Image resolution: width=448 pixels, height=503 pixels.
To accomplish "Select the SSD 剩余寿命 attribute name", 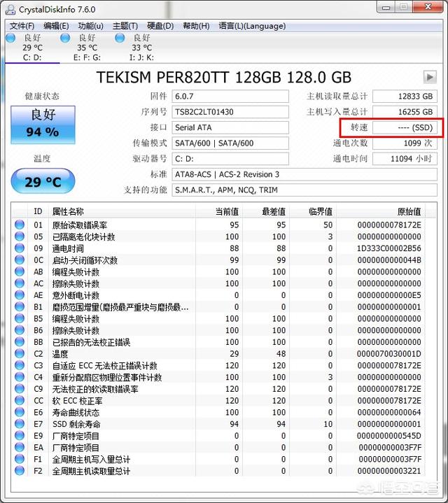I will (x=76, y=424).
